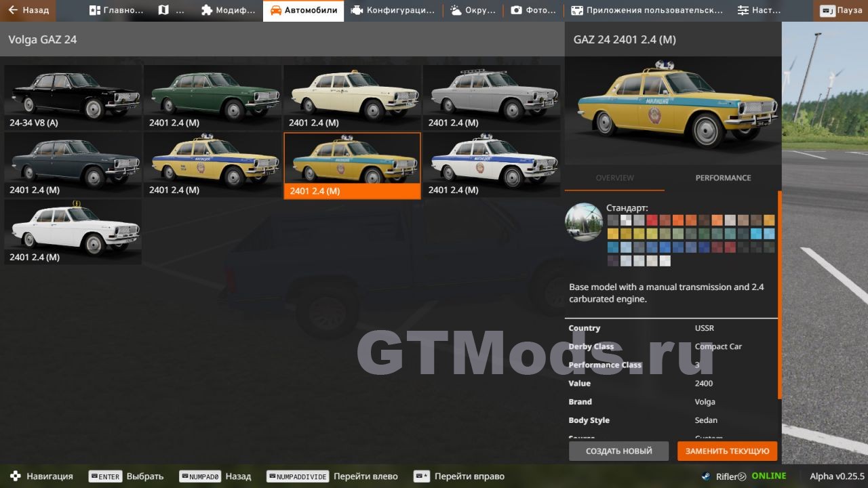This screenshot has height=488, width=868.
Task: Select the green 2401 2.4 (M) sedan
Action: pos(213,97)
